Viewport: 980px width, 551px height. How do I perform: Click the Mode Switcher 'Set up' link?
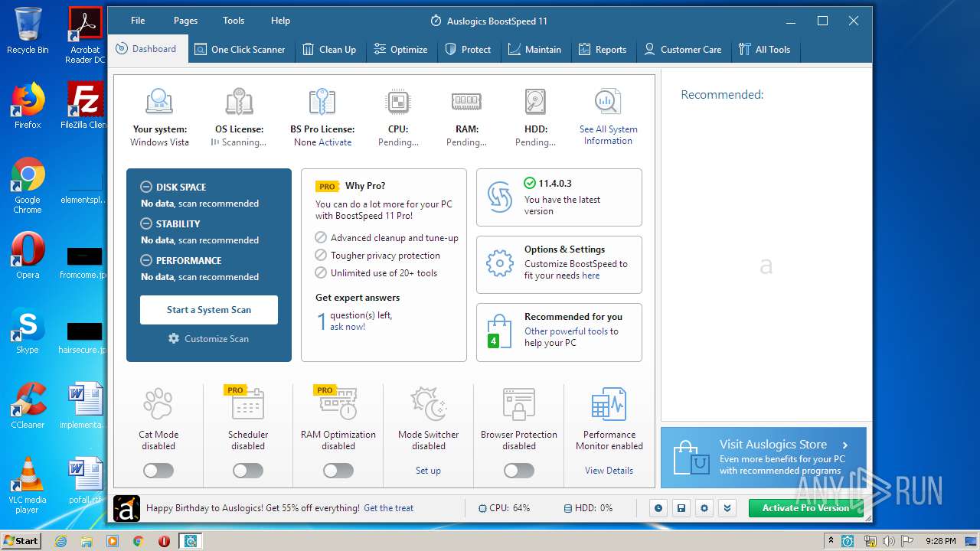[x=428, y=471]
